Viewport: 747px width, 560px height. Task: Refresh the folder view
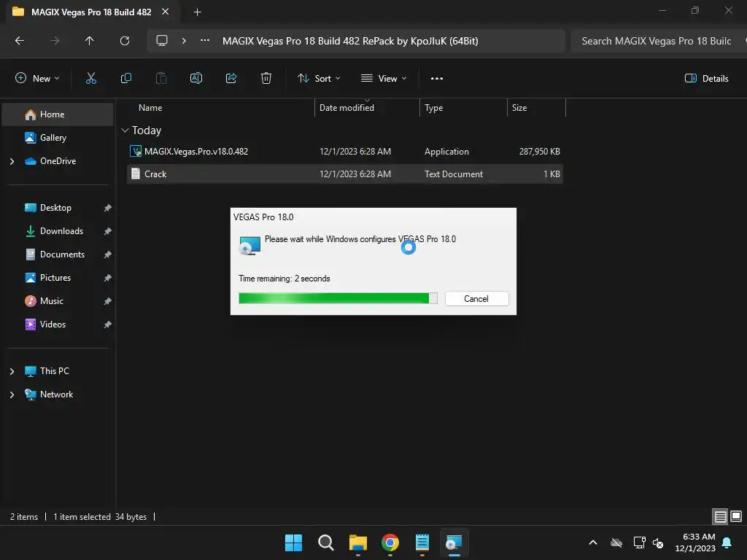(x=125, y=41)
